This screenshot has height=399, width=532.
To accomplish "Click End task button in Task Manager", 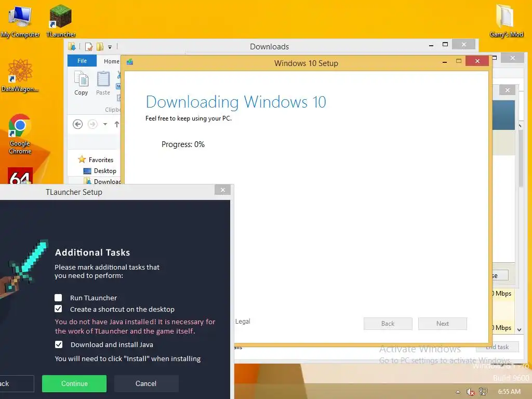I will 497,347.
